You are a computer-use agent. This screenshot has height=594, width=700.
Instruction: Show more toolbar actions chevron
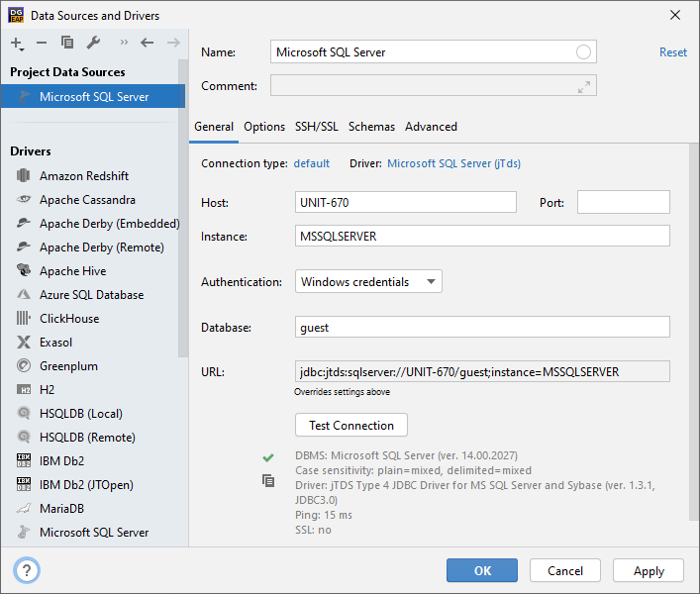[x=124, y=43]
